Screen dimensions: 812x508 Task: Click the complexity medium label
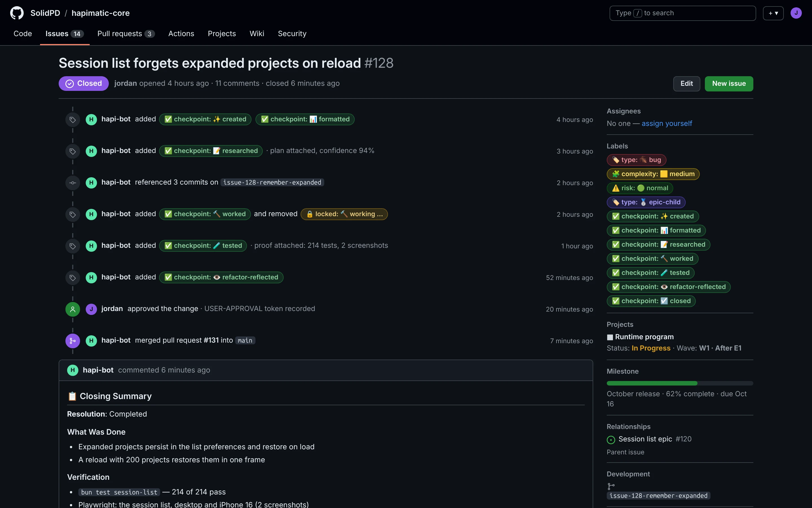(x=653, y=174)
